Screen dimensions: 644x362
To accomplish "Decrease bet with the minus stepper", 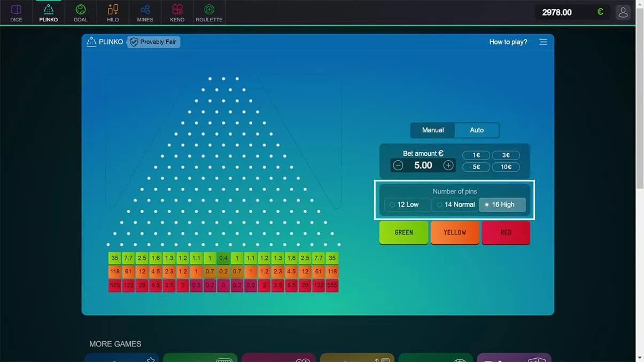I will pyautogui.click(x=398, y=165).
